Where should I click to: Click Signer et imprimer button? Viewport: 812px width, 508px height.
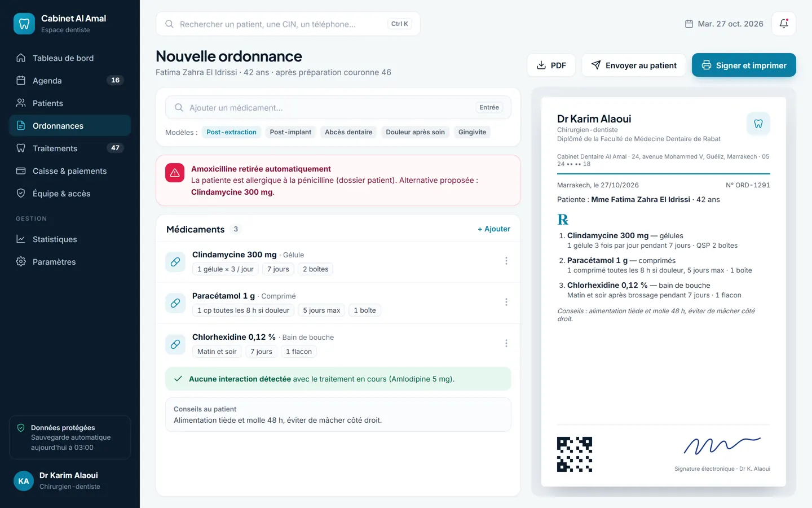point(744,65)
